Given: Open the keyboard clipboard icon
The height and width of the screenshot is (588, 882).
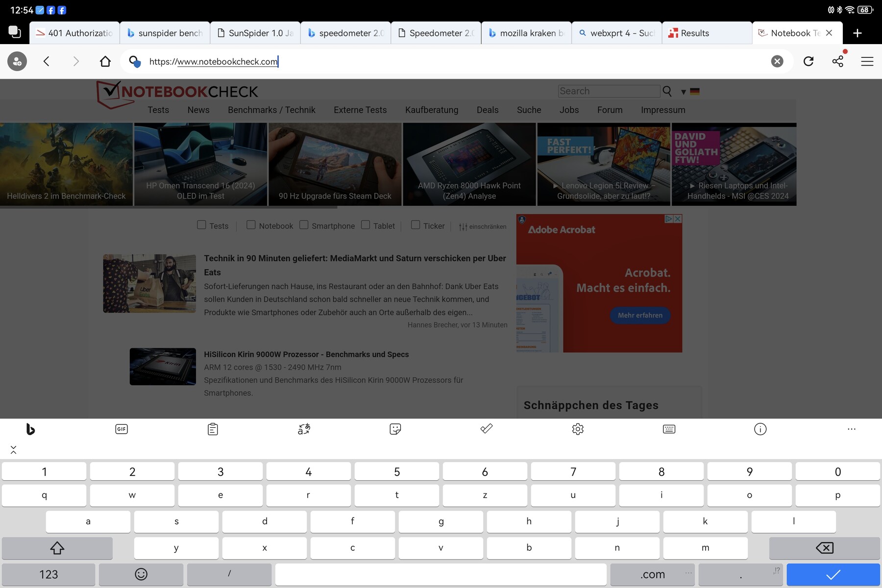Looking at the screenshot, I should point(213,429).
